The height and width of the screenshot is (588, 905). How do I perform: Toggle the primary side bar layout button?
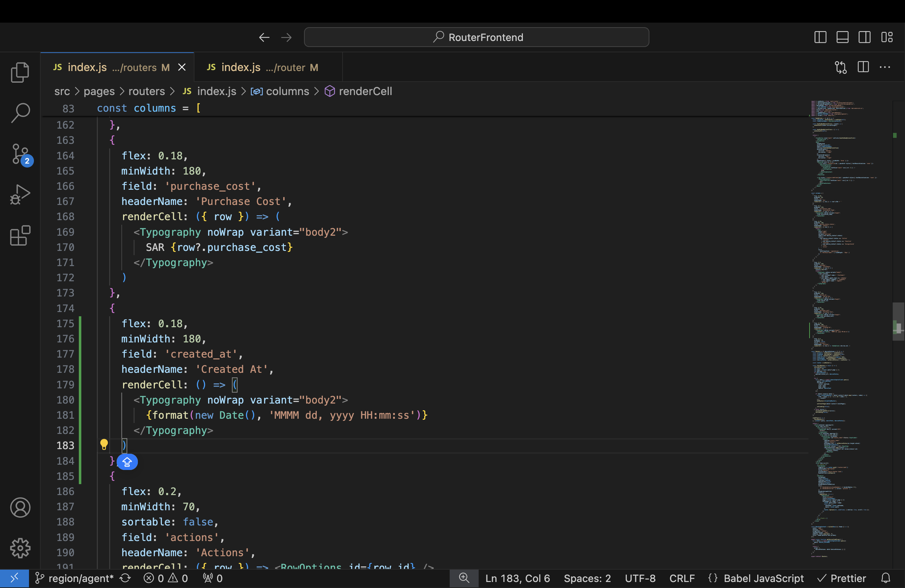coord(820,37)
